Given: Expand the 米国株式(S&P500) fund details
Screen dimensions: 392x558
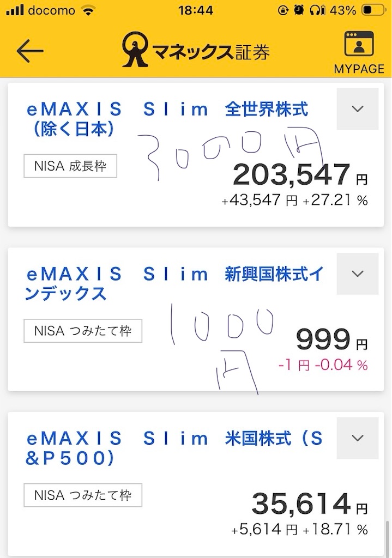Looking at the screenshot, I should coord(358,438).
